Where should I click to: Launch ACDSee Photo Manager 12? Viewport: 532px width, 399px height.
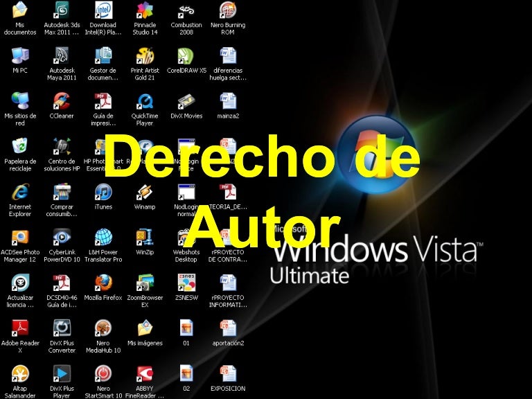click(x=20, y=238)
